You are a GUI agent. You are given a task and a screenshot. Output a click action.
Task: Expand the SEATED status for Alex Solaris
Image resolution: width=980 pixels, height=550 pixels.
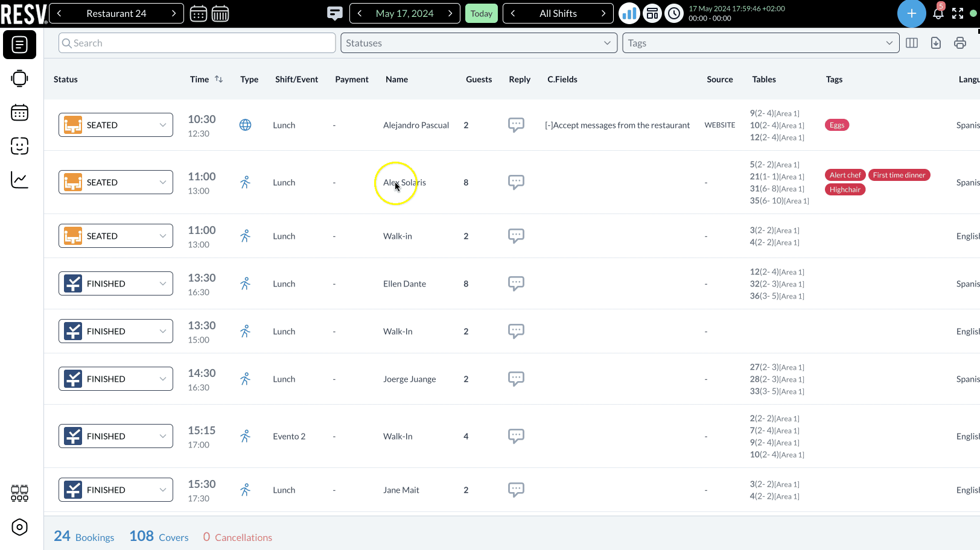(x=162, y=182)
